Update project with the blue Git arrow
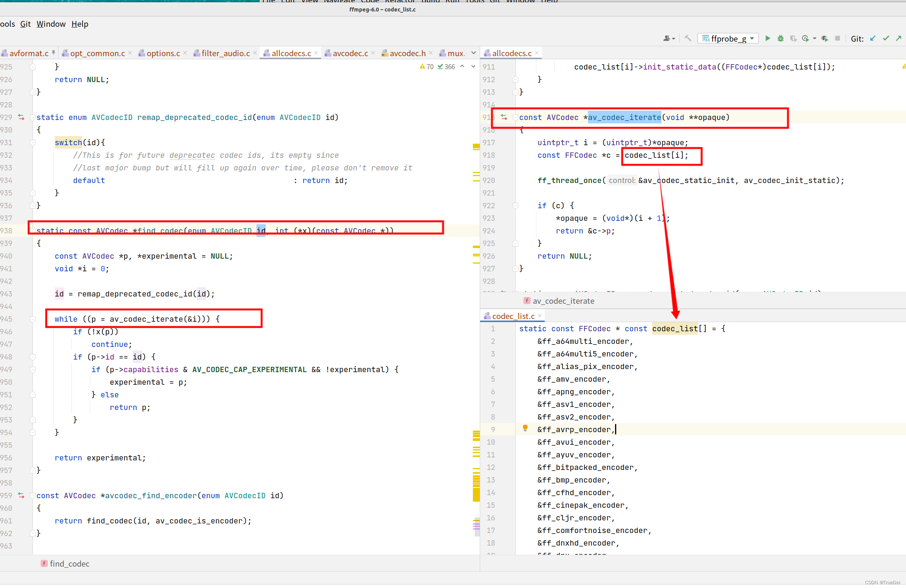The width and height of the screenshot is (906, 588). [x=873, y=38]
